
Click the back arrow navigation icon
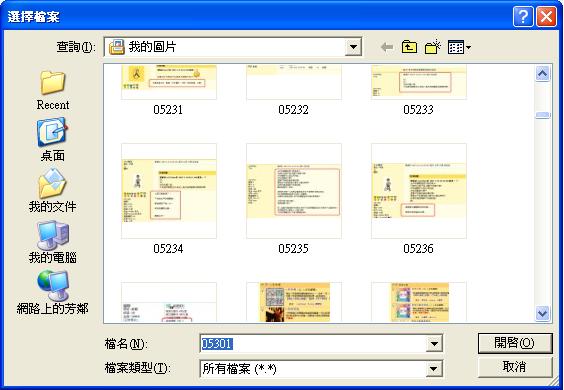[387, 47]
